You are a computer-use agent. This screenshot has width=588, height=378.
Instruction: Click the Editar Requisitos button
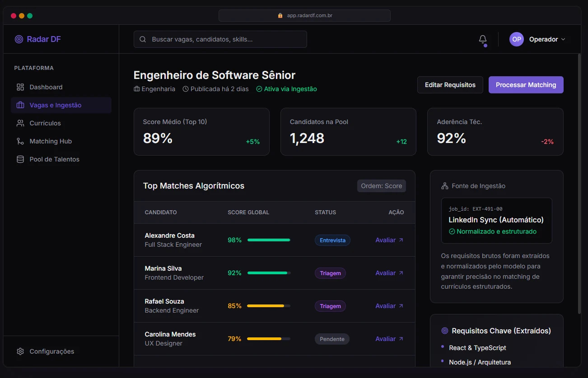point(450,85)
